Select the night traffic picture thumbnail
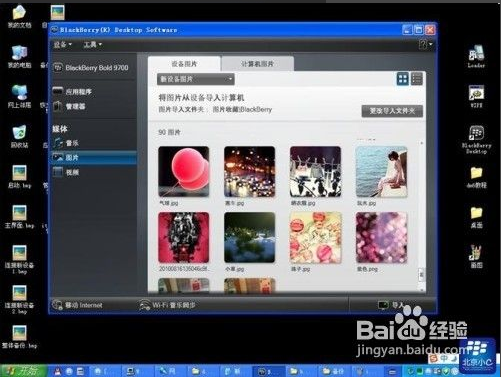The image size is (501, 377). tap(250, 171)
